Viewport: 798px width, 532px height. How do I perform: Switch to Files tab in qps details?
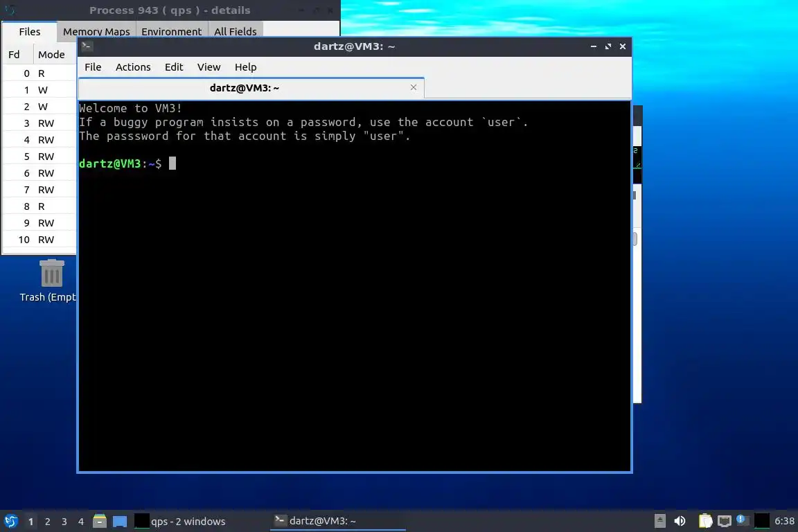click(x=30, y=32)
